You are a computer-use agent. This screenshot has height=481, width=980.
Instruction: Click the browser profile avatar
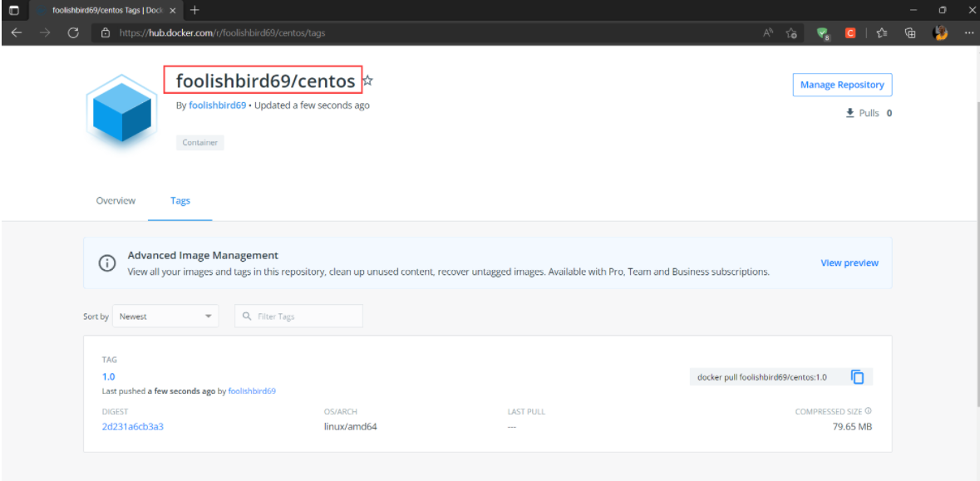coord(940,32)
